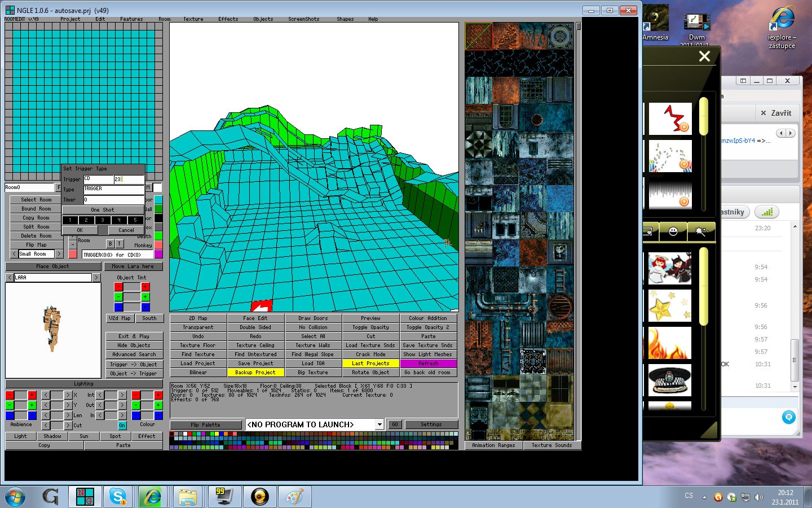The image size is (812, 508).
Task: Open the Texture menu
Action: pyautogui.click(x=193, y=19)
